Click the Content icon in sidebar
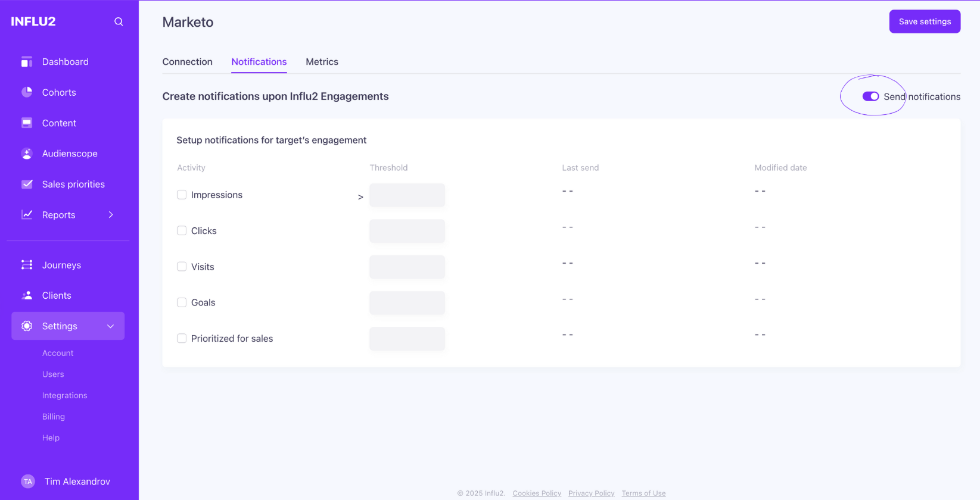This screenshot has width=980, height=500. (27, 123)
